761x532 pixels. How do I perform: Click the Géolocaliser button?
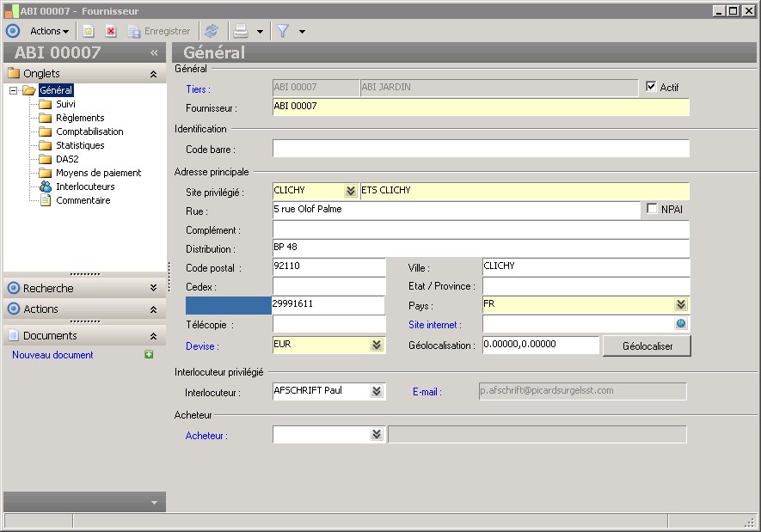tap(646, 345)
